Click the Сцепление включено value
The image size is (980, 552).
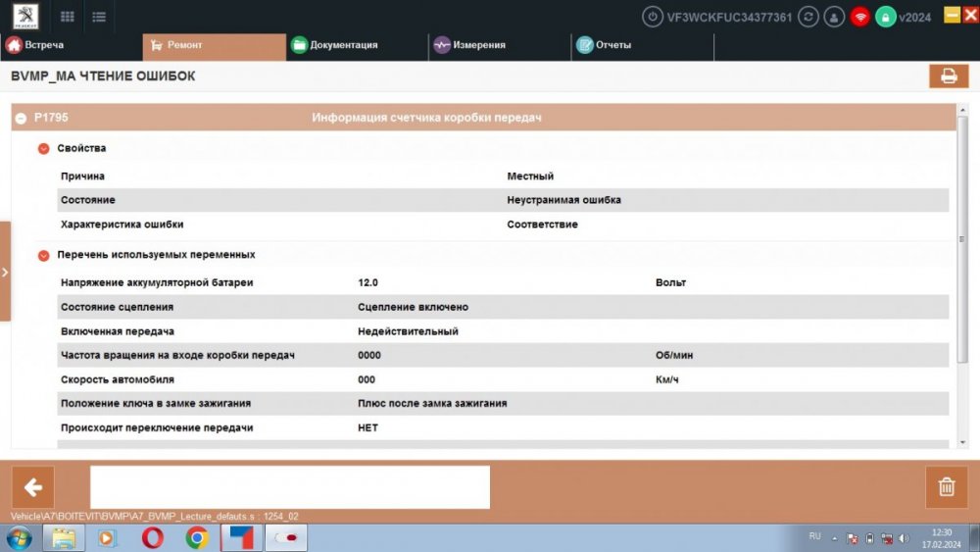coord(414,307)
